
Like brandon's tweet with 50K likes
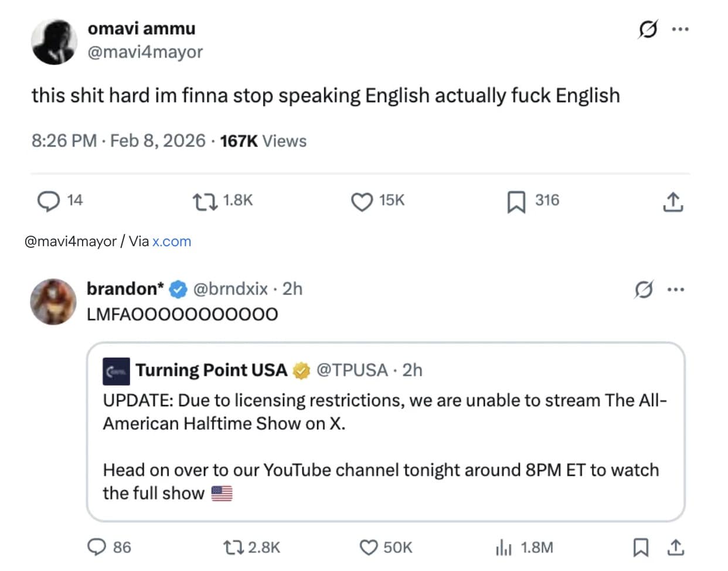pyautogui.click(x=368, y=548)
